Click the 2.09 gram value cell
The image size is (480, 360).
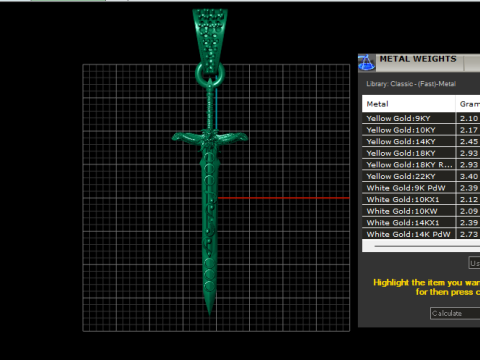468,211
